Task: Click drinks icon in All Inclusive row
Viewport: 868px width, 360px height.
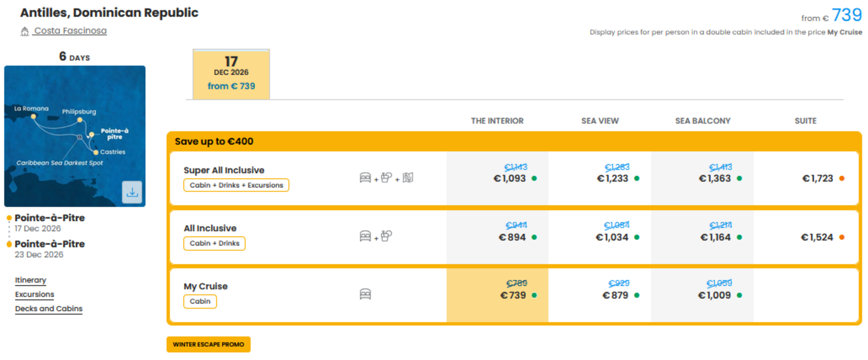Action: coord(387,236)
